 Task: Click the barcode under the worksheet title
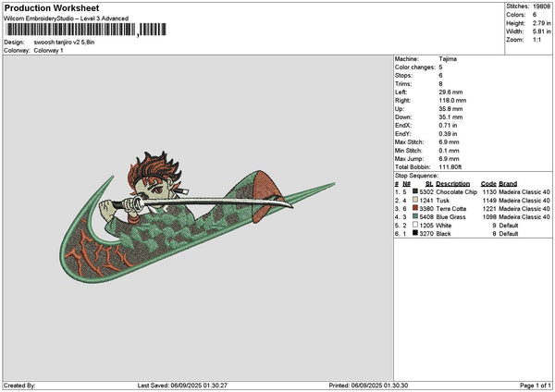pyautogui.click(x=86, y=30)
